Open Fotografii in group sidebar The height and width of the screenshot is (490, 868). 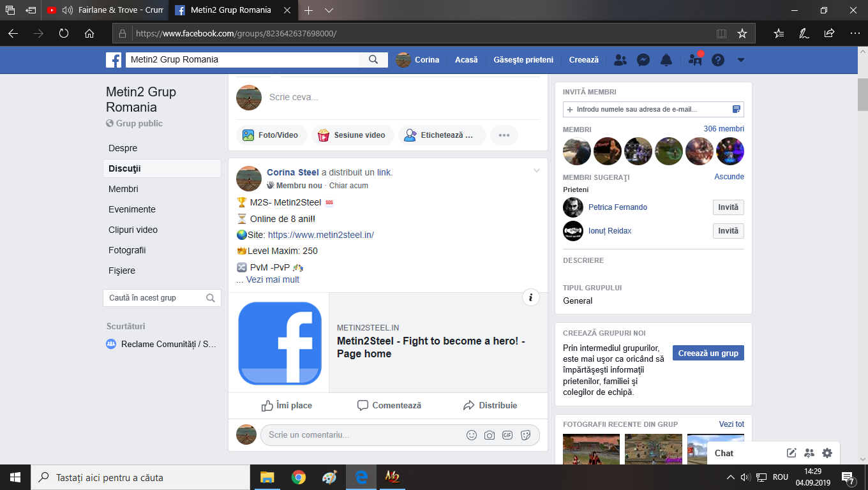(127, 250)
